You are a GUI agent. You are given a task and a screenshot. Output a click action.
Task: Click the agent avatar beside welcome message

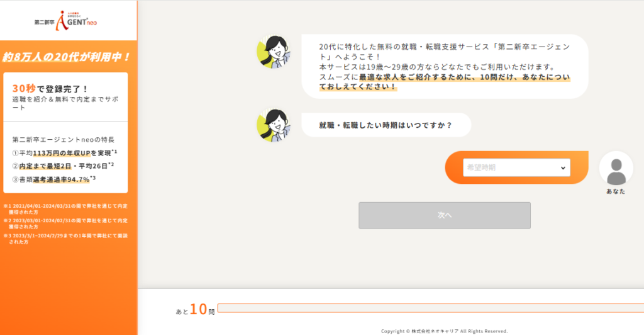click(x=274, y=52)
